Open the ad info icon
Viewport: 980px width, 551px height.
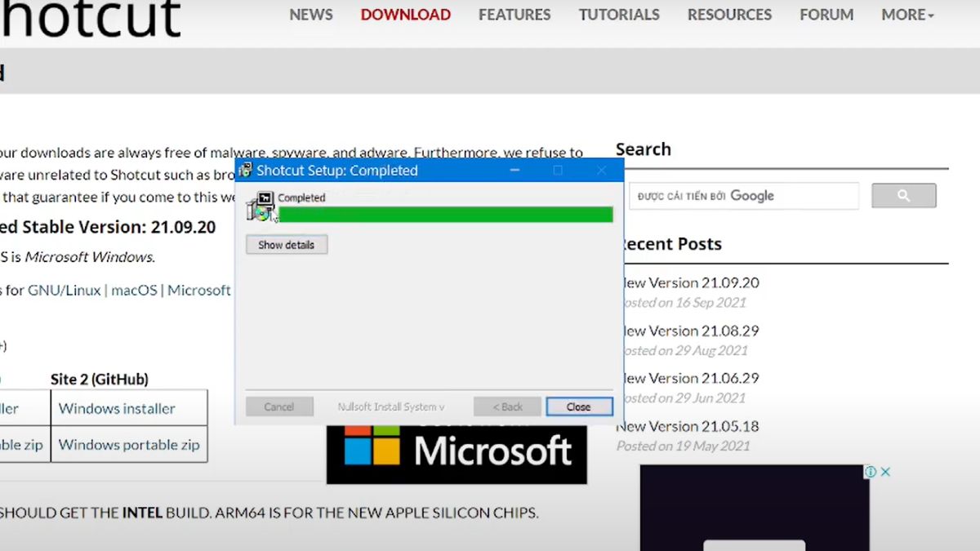tap(871, 472)
